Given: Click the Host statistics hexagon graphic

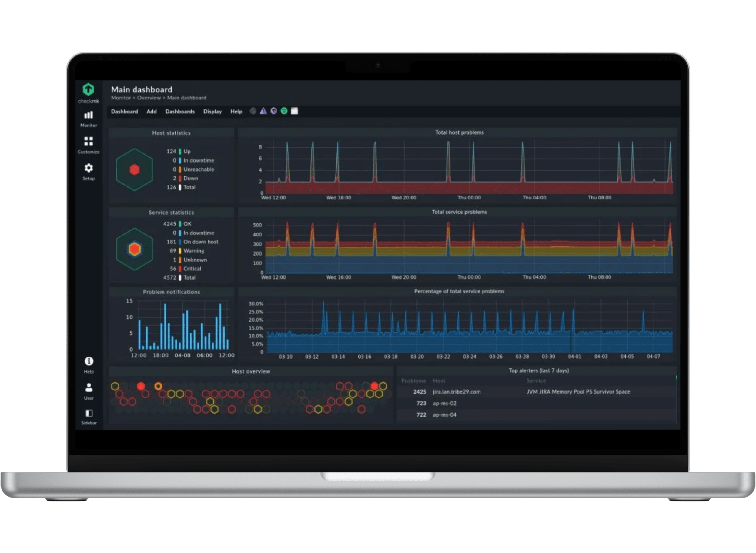Looking at the screenshot, I should click(x=135, y=170).
